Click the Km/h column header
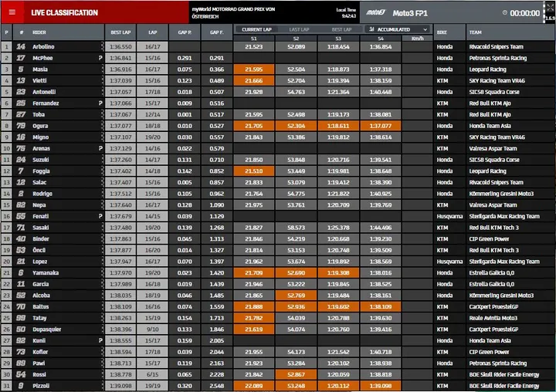The image size is (556, 392). point(417,39)
